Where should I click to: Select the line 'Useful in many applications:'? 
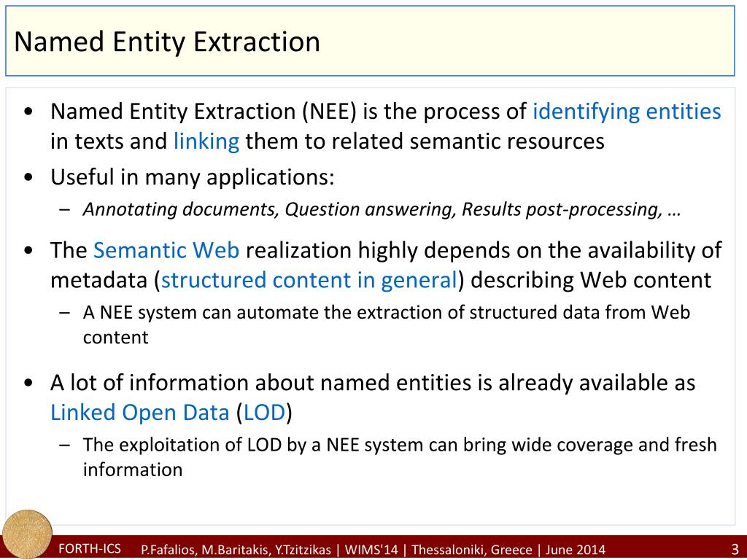pyautogui.click(x=193, y=177)
